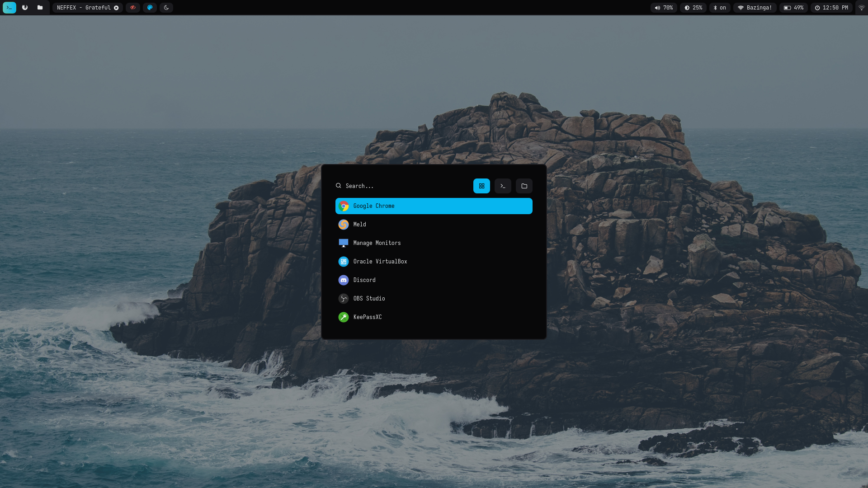Open the blue color palette theme icon

pos(150,8)
